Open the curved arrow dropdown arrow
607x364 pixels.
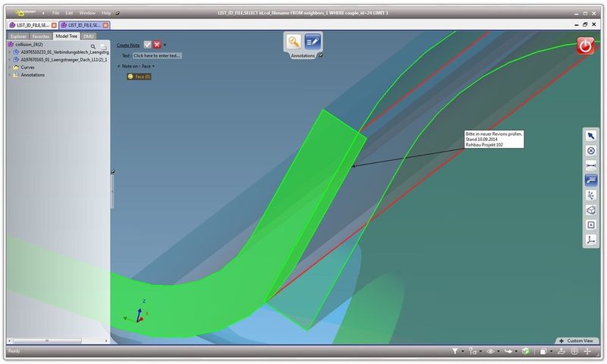(x=516, y=352)
